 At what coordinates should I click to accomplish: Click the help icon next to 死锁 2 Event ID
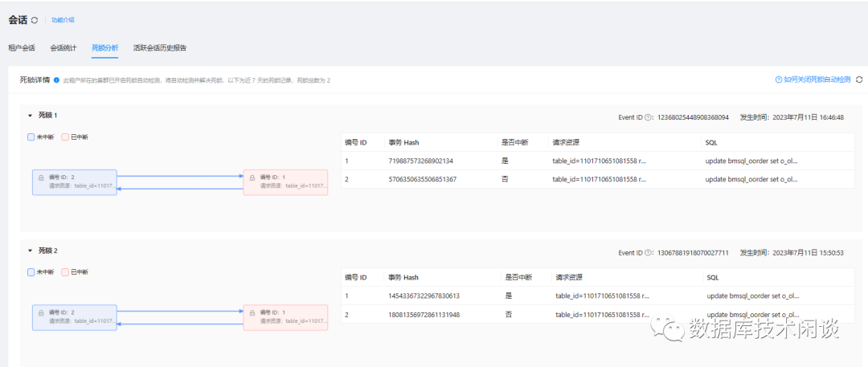648,253
